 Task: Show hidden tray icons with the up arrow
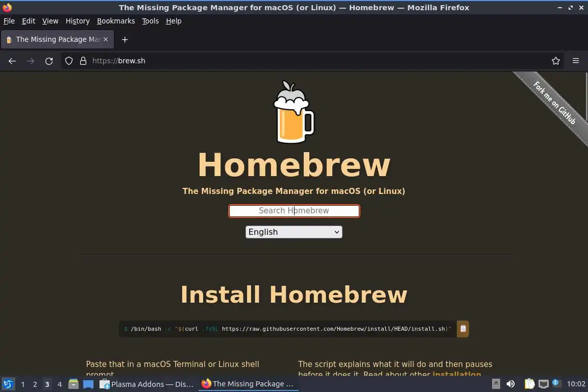click(496, 384)
